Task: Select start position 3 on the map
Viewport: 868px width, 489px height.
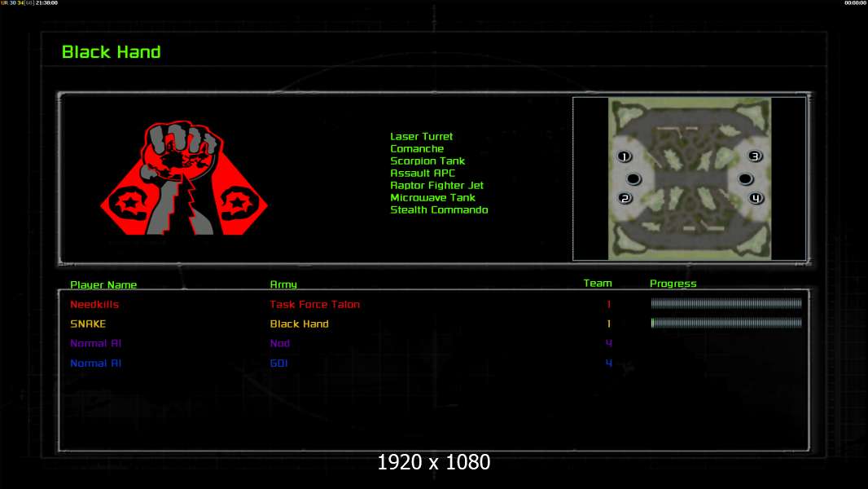Action: click(755, 156)
